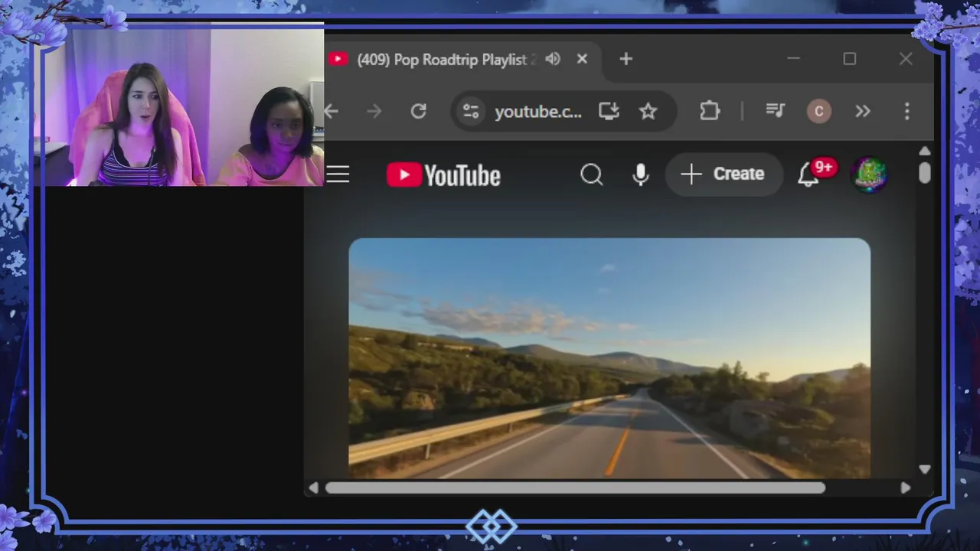Close the browser window

pyautogui.click(x=906, y=59)
